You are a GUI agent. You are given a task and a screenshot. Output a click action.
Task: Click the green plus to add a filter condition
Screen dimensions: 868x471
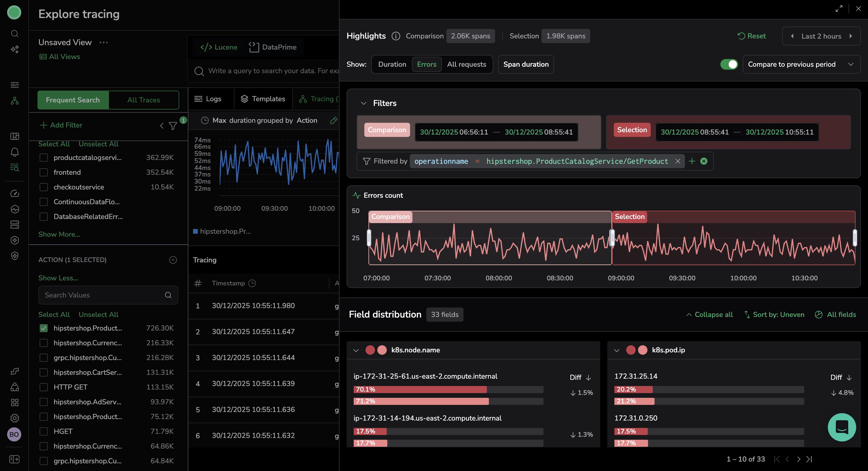pos(692,161)
